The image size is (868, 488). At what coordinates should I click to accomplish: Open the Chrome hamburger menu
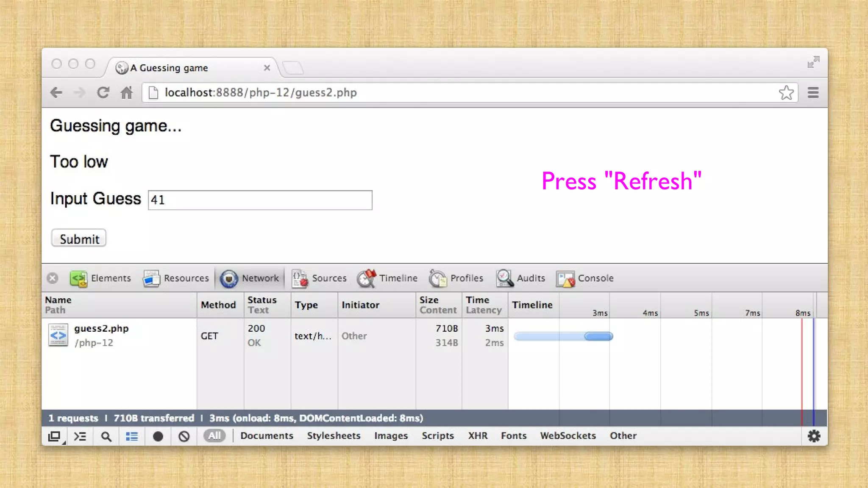point(813,92)
